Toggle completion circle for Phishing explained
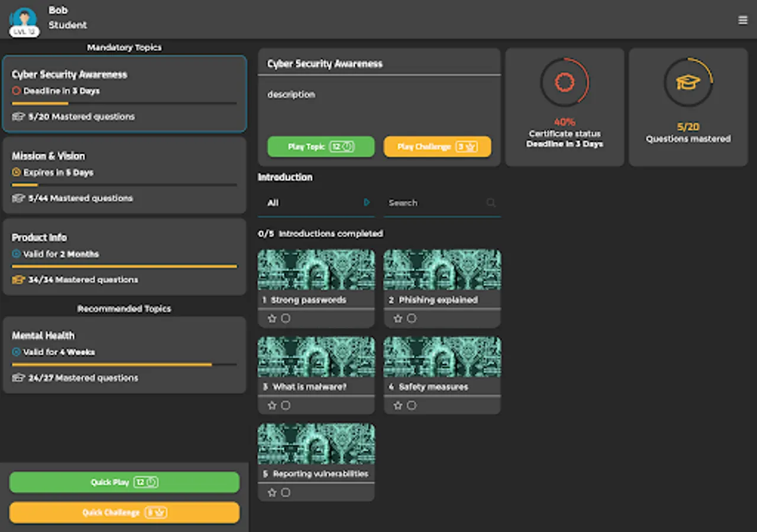 click(412, 319)
